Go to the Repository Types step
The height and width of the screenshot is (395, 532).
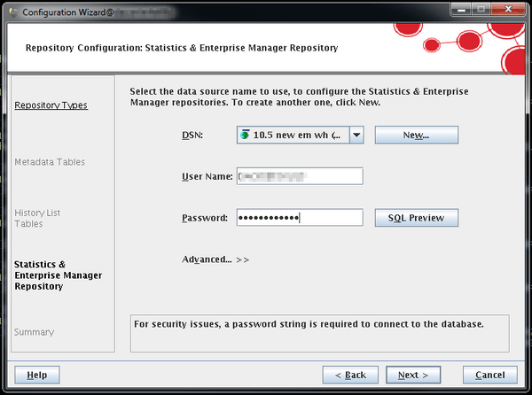(x=51, y=105)
